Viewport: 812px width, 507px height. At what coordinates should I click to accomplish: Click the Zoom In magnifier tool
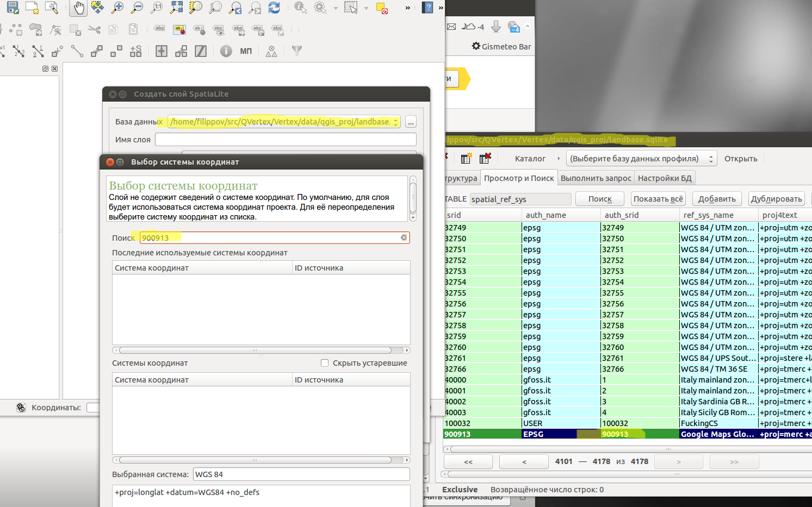[117, 8]
